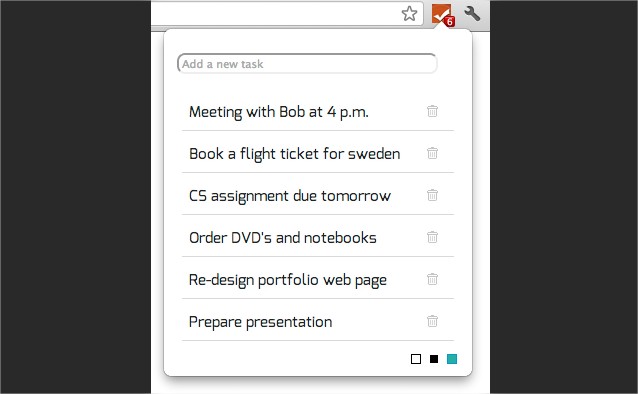Image resolution: width=638 pixels, height=394 pixels.
Task: Click Re-design portfolio web page entry
Action: click(x=288, y=280)
